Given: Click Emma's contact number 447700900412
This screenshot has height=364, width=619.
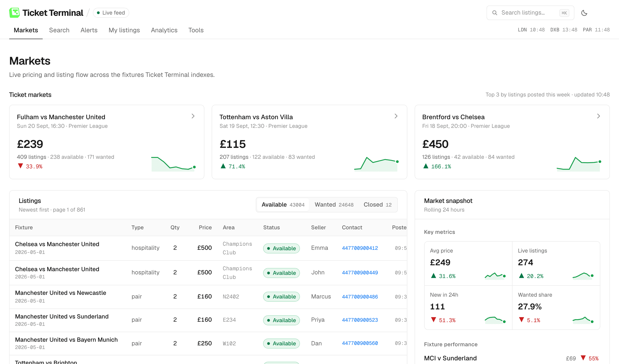Looking at the screenshot, I should coord(360,248).
